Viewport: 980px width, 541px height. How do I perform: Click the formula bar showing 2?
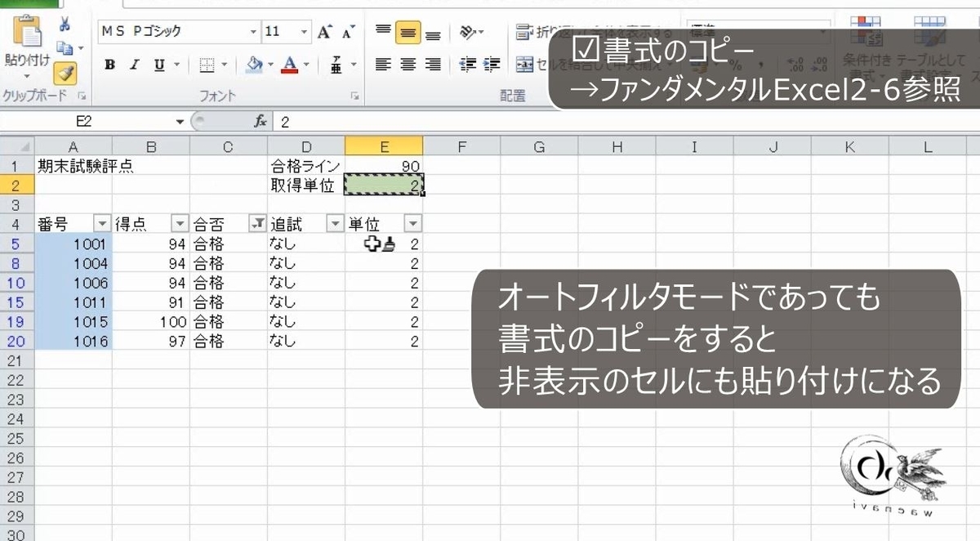coord(627,122)
